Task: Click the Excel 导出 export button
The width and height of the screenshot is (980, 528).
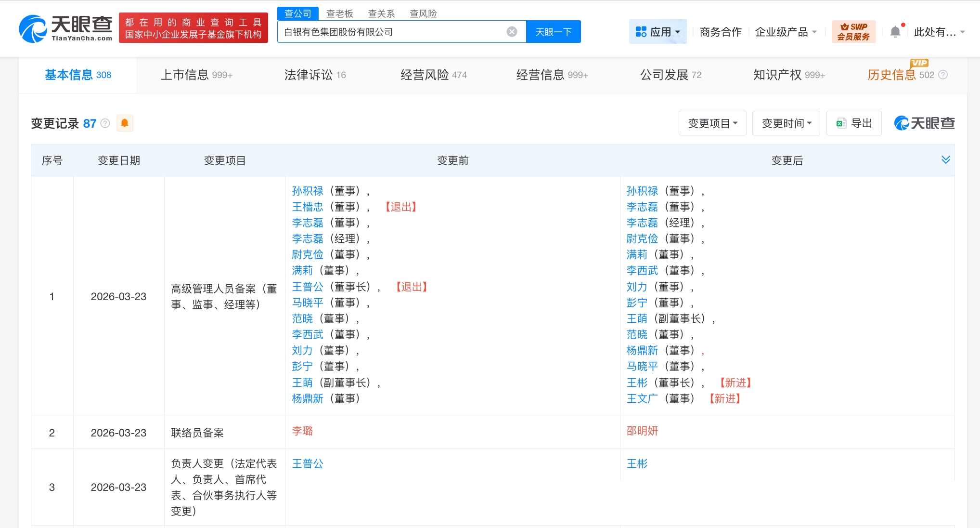Action: [854, 123]
